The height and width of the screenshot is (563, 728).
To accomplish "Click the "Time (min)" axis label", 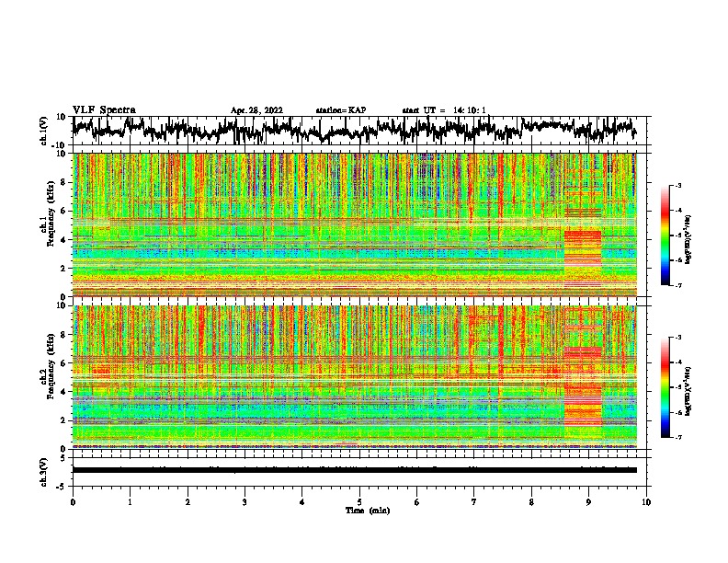I will click(368, 511).
